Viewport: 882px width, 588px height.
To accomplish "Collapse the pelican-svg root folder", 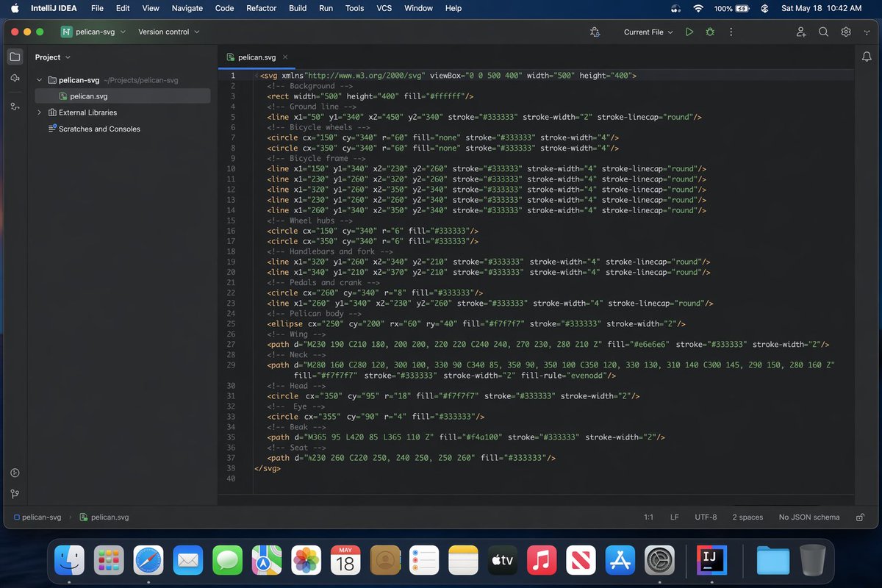I will point(40,80).
